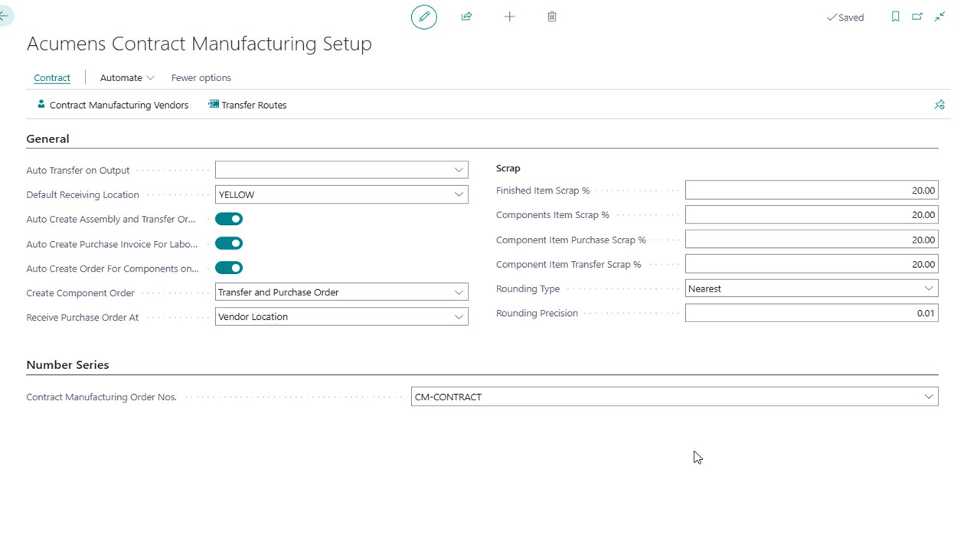Turn off Auto Create Order For Components
Viewport: 980px width, 551px height.
(229, 268)
